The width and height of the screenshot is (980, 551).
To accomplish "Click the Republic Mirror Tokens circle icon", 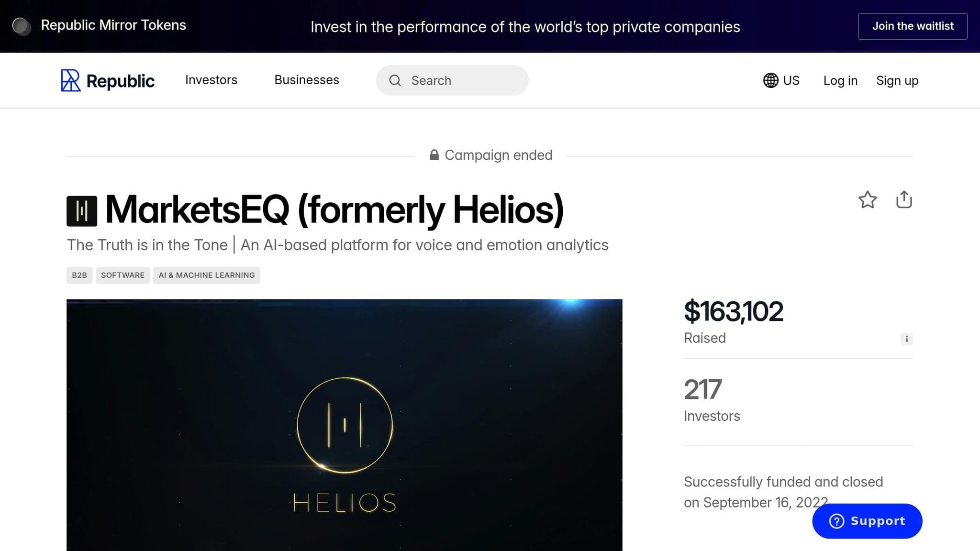I will tap(22, 26).
